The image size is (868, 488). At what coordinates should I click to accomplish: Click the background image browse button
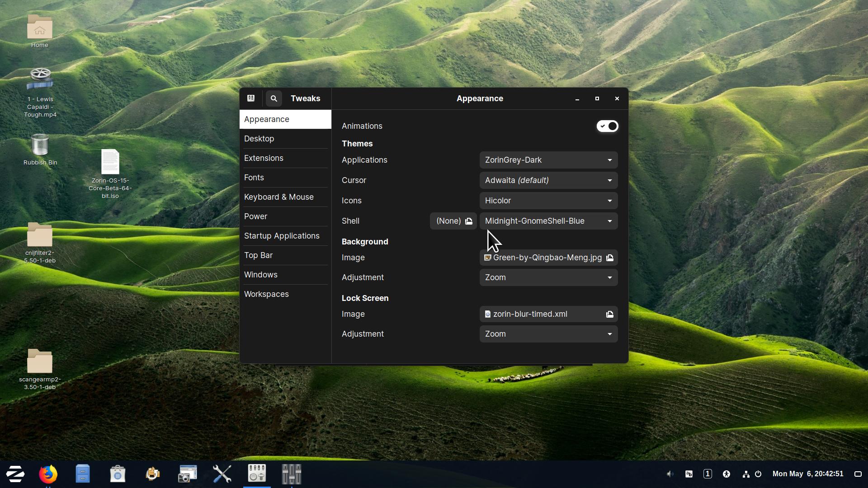[609, 258]
